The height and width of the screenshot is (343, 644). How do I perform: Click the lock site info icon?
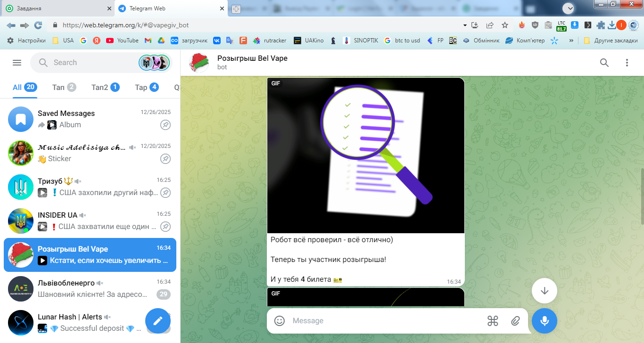click(55, 25)
